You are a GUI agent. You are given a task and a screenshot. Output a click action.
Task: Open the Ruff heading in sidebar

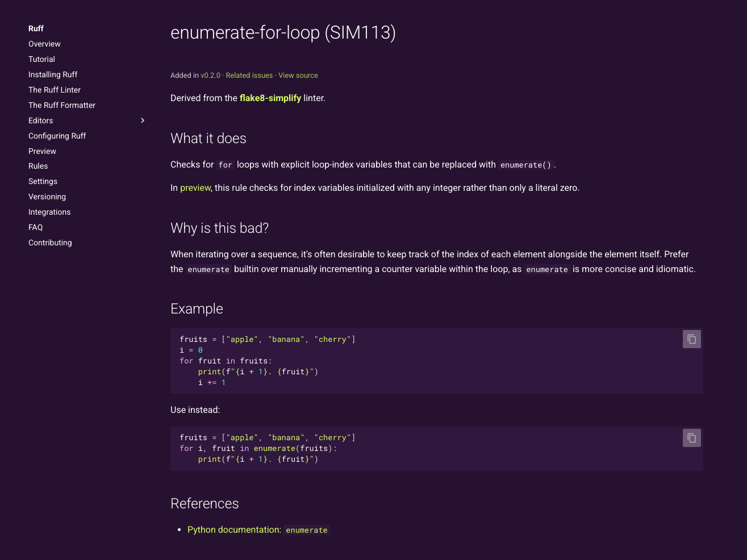pos(36,28)
